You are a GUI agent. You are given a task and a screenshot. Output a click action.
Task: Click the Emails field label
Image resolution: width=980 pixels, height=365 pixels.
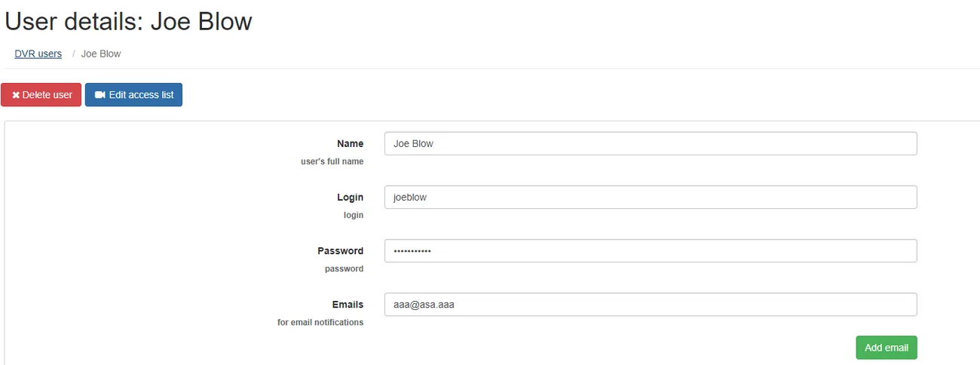point(348,305)
